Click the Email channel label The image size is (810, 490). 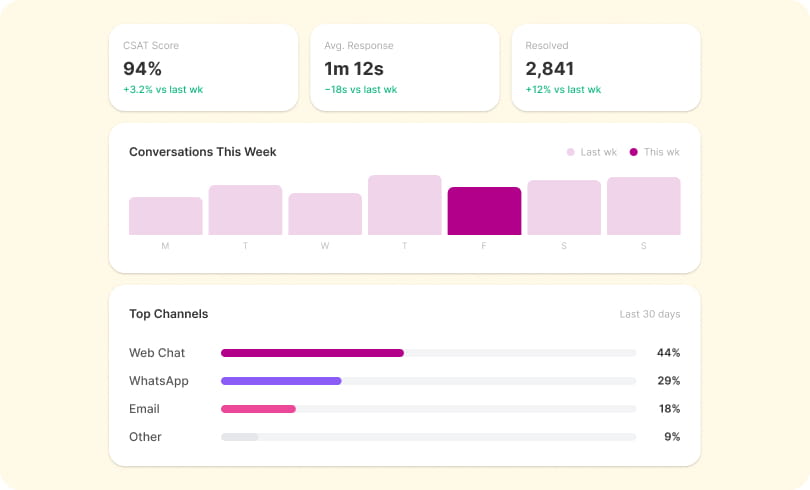point(144,408)
